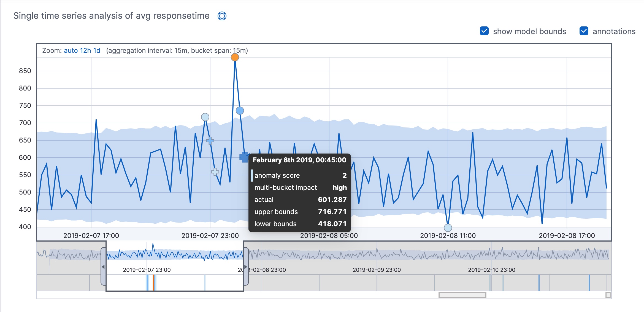Click the anomaly score row in the tooltip
Screen dimensions: 644x312
click(300, 175)
